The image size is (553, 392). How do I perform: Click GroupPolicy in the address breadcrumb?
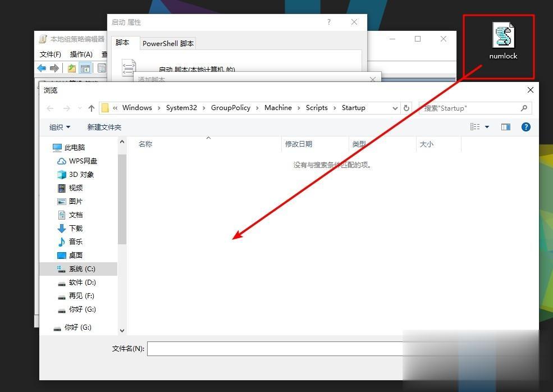click(x=231, y=108)
